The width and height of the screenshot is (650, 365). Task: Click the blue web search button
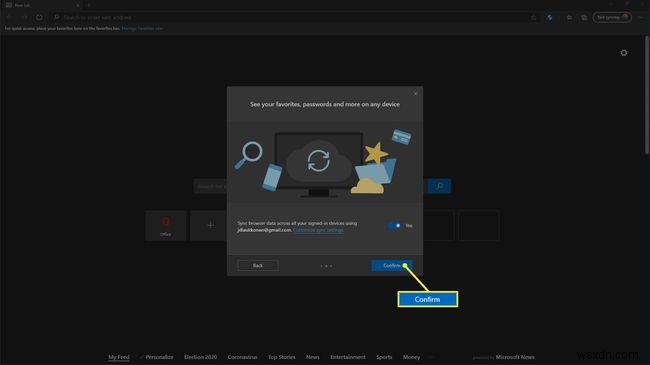point(439,186)
